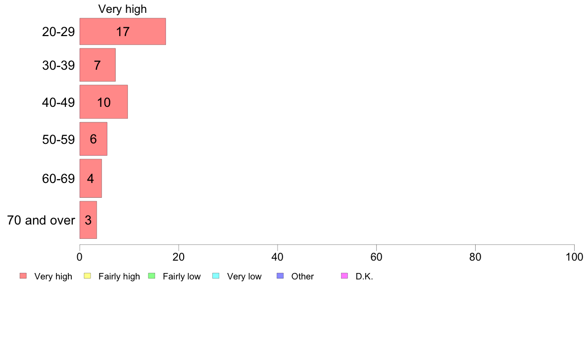Click the 60 tick on x-axis

(377, 257)
